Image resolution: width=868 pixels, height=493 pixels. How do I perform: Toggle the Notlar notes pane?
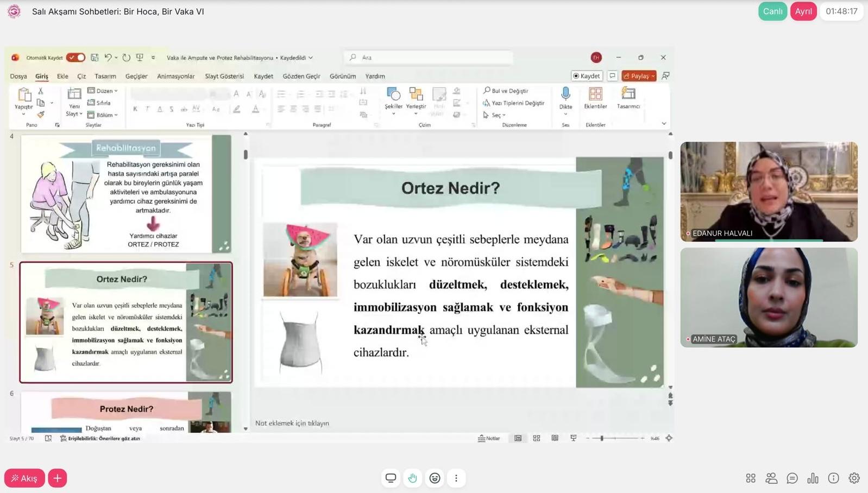click(489, 438)
